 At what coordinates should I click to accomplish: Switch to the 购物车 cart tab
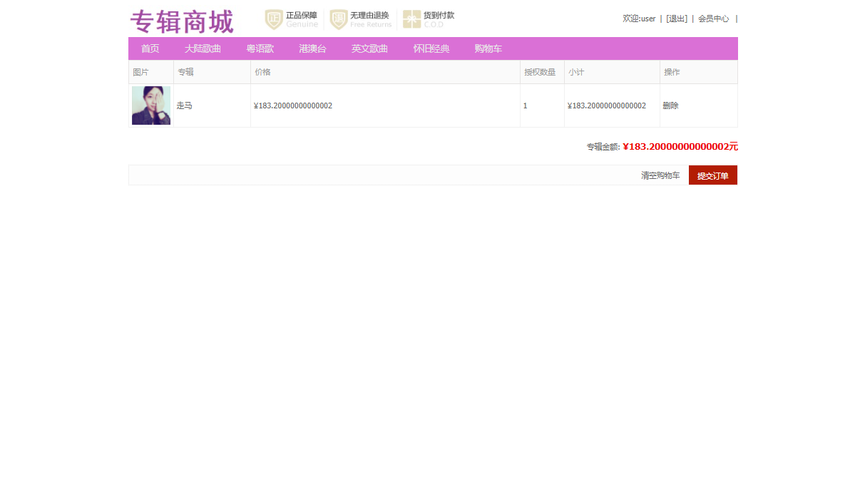[x=488, y=48]
